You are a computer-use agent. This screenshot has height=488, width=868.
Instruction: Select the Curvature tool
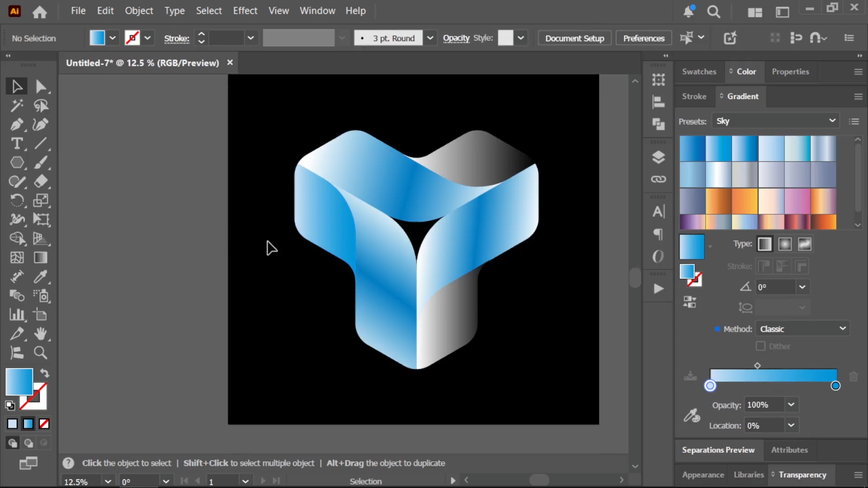(x=41, y=125)
